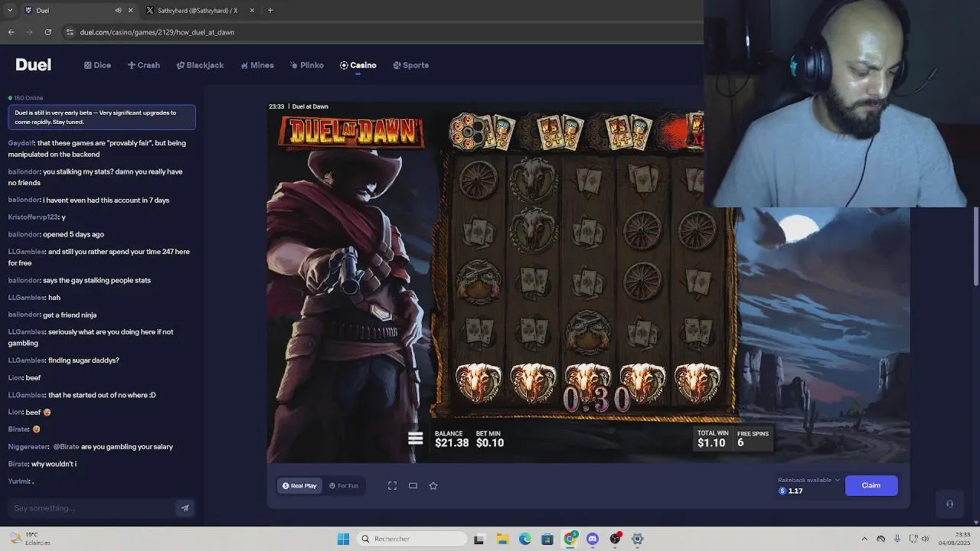The image size is (980, 551).
Task: Open the Crash game tab
Action: pyautogui.click(x=143, y=65)
